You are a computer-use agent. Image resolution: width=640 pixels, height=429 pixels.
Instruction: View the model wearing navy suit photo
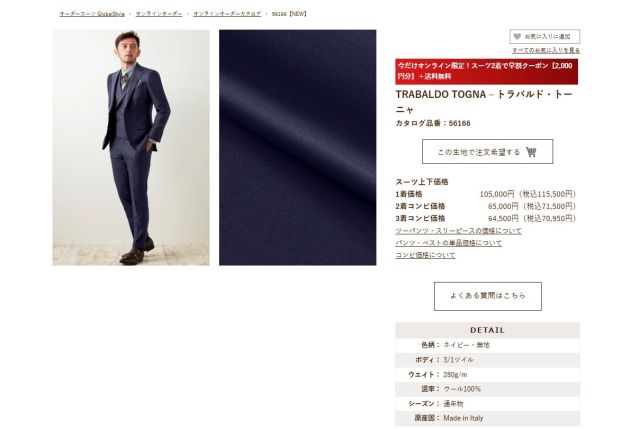click(x=131, y=147)
